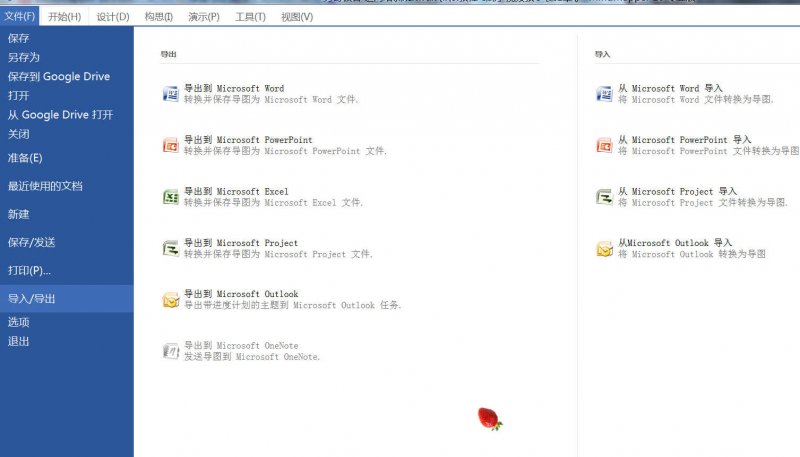Viewport: 800px width, 457px height.
Task: Click 导出到 Microsoft PowerPoint title
Action: tap(248, 140)
